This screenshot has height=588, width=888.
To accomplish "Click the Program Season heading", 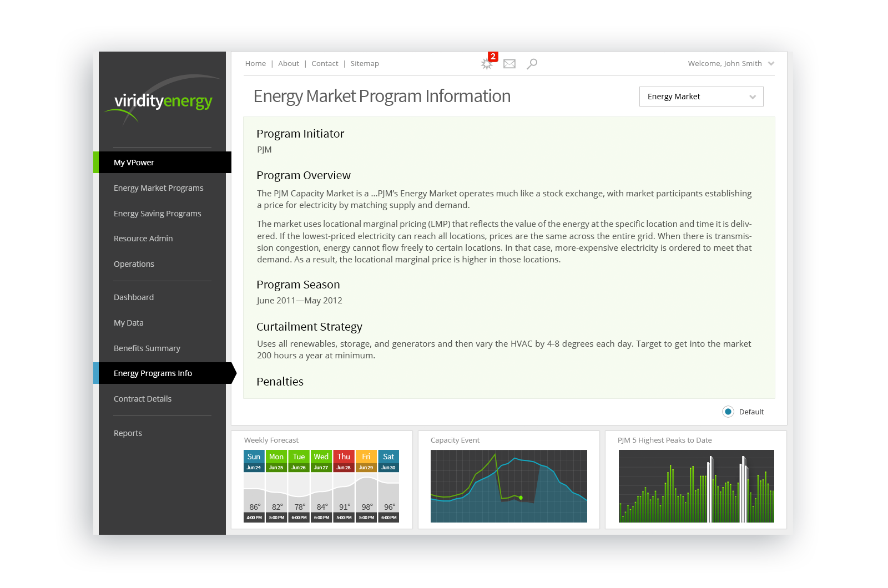I will 298,285.
